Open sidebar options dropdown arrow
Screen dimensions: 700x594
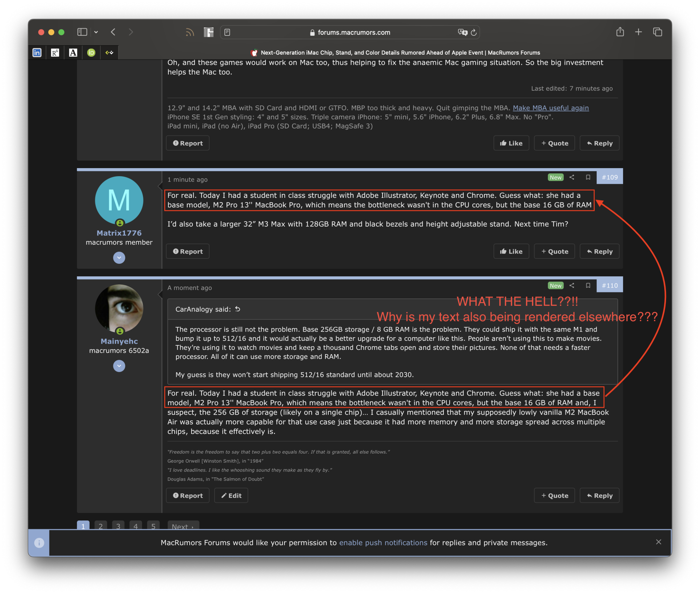[96, 32]
